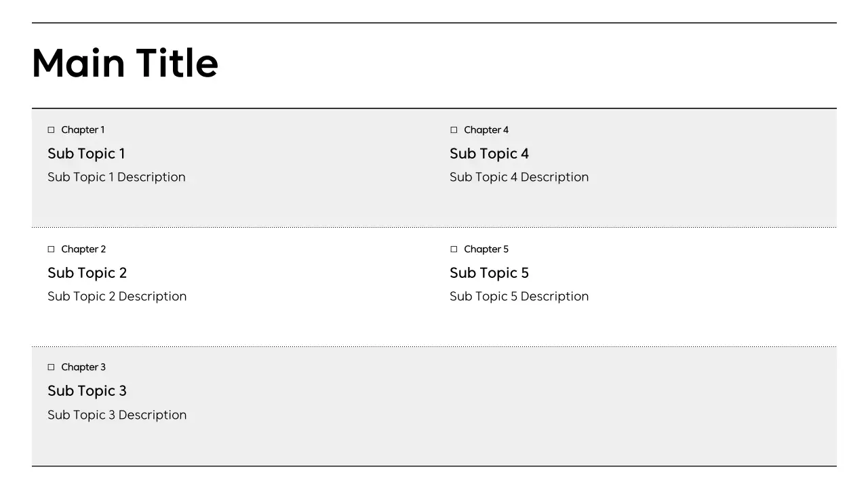Viewport: 868px width, 488px height.
Task: Open the Sub Topic 2 heading
Action: 87,273
